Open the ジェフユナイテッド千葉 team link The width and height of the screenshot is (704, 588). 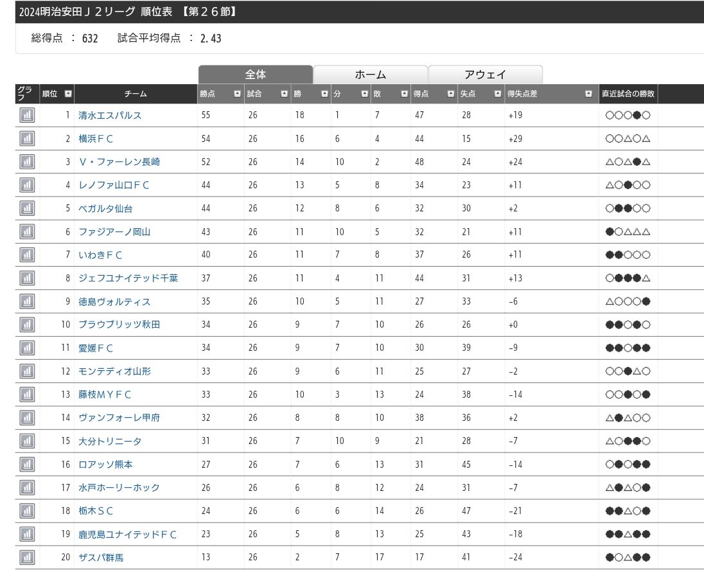tap(128, 278)
